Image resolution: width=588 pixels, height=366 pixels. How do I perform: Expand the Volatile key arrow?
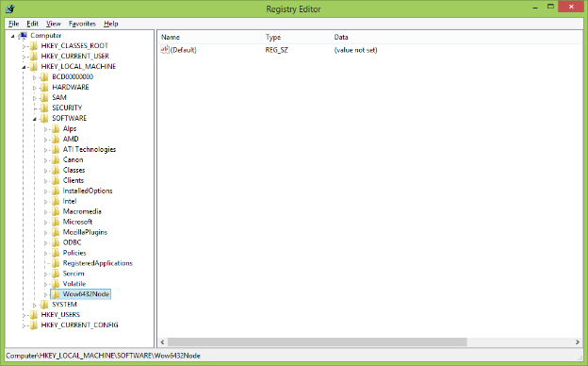pos(45,285)
